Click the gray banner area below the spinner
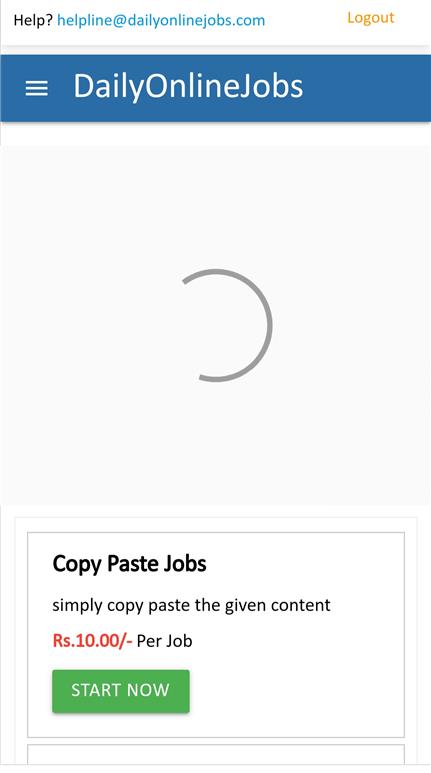431x773 pixels. pyautogui.click(x=216, y=444)
